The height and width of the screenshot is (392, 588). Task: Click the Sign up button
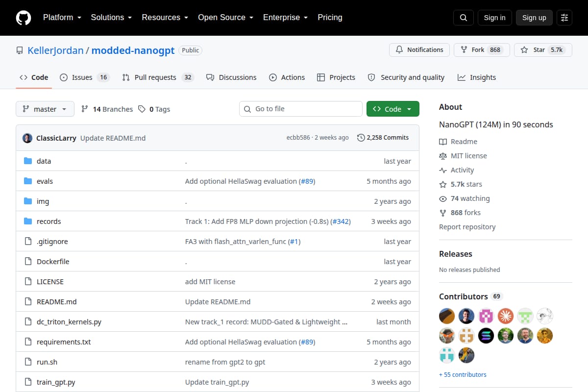pos(534,18)
